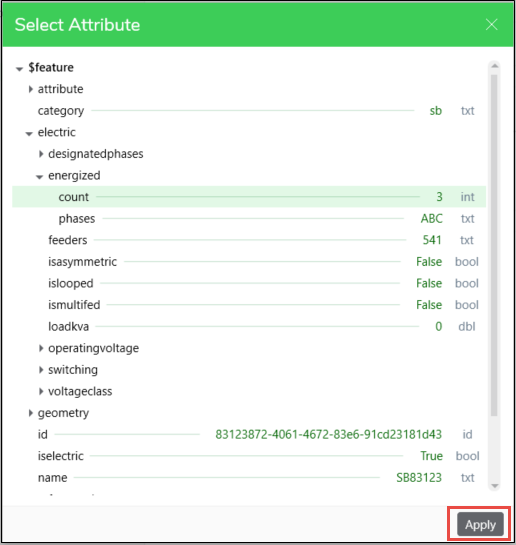The image size is (516, 545).
Task: Click the scrollbar up arrow
Action: 494,66
